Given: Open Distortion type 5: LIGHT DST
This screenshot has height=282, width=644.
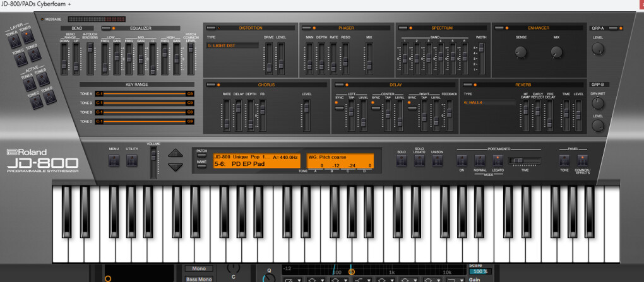Looking at the screenshot, I should pos(232,45).
